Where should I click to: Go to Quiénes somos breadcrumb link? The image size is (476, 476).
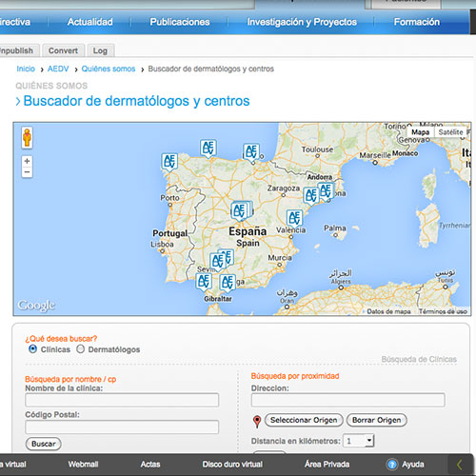[x=109, y=69]
